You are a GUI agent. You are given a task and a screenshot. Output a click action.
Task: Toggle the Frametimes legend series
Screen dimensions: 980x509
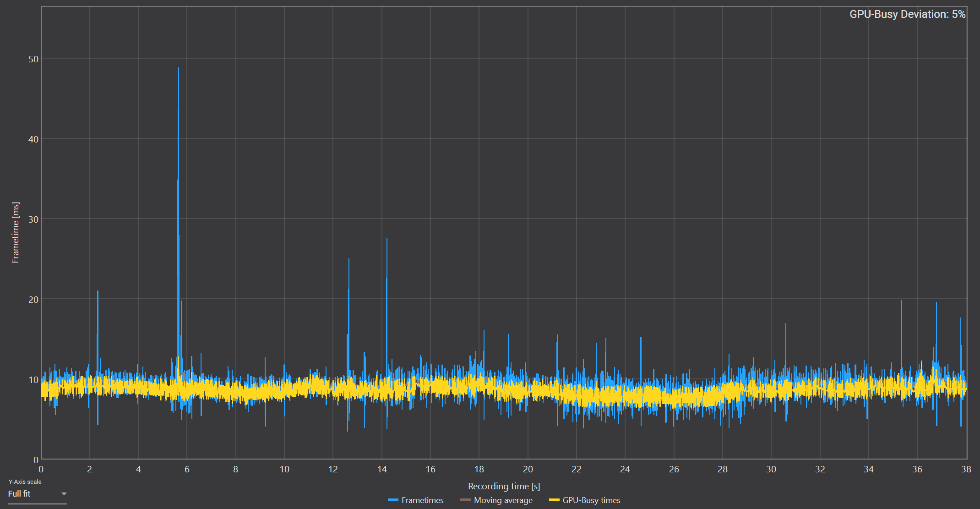coord(416,500)
